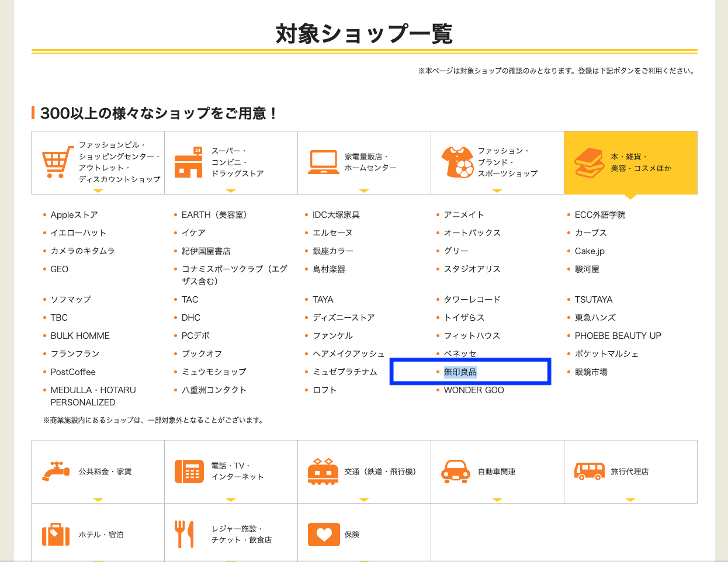Expand the 公共料金・家賃 category

[x=98, y=471]
